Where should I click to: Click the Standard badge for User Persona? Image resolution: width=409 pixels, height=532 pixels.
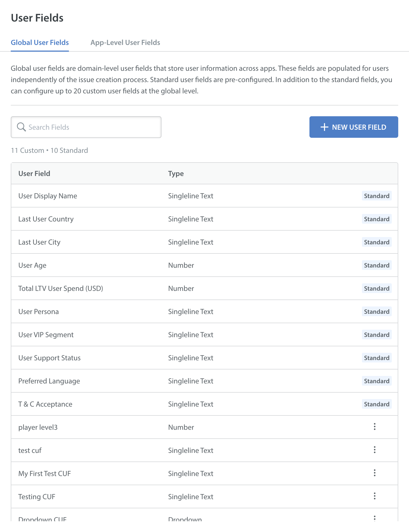(x=376, y=312)
